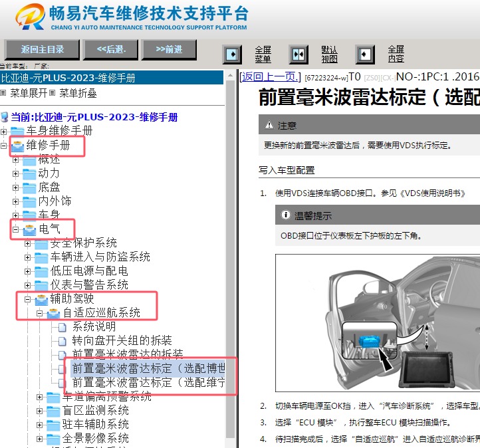Click the 返回主目录 button
Image resolution: width=480 pixels, height=448 pixels.
click(x=43, y=49)
